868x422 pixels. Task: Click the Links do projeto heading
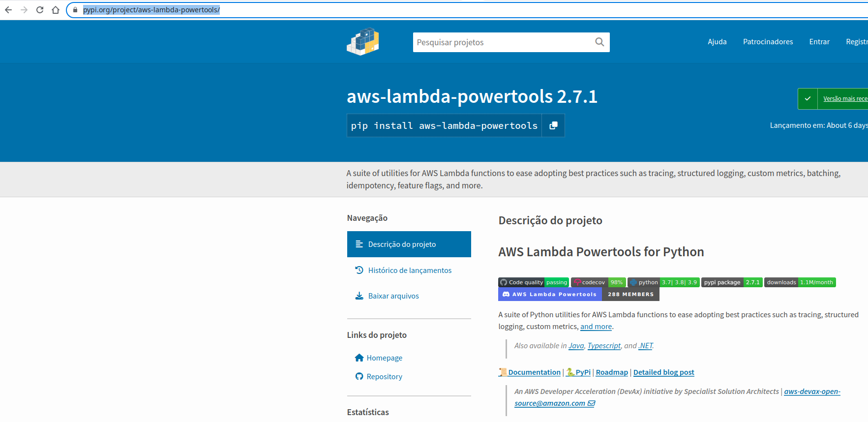point(377,335)
